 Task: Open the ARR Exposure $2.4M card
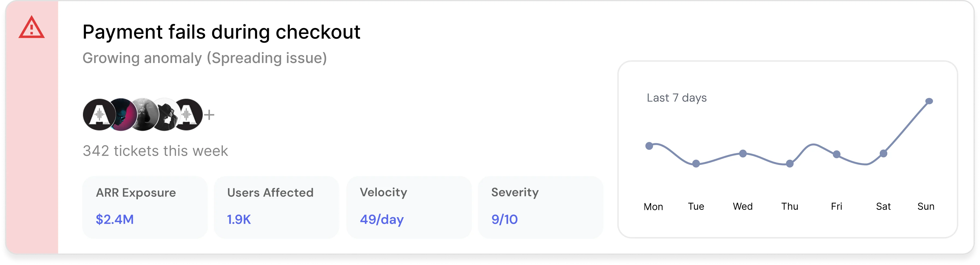(x=145, y=207)
